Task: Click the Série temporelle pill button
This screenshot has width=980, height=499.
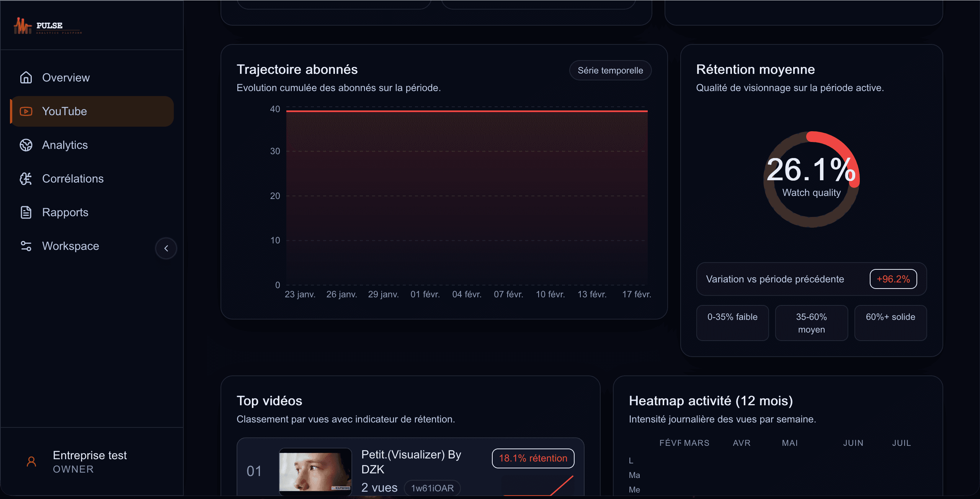Action: pos(610,70)
